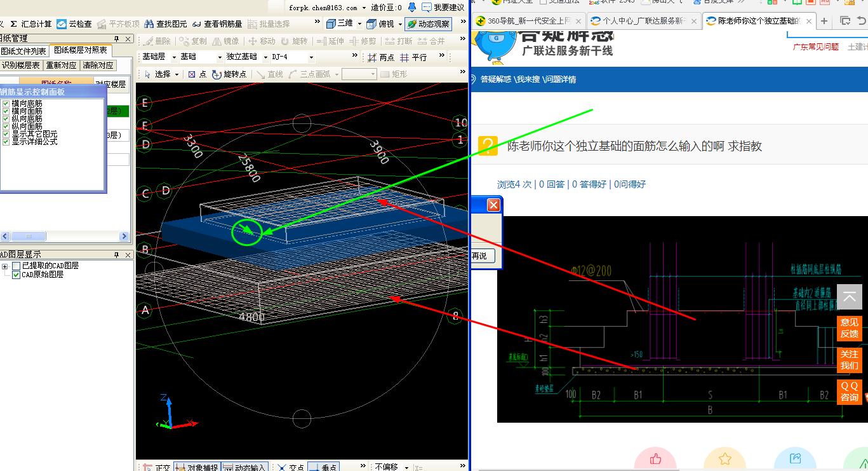Screen dimensions: 868x471
Task: Click the left-panel horizontal scrollbar
Action: tap(66, 236)
